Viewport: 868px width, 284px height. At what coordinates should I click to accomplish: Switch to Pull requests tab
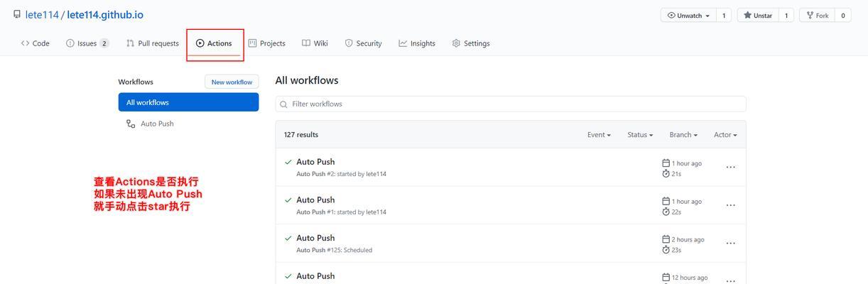coord(153,43)
